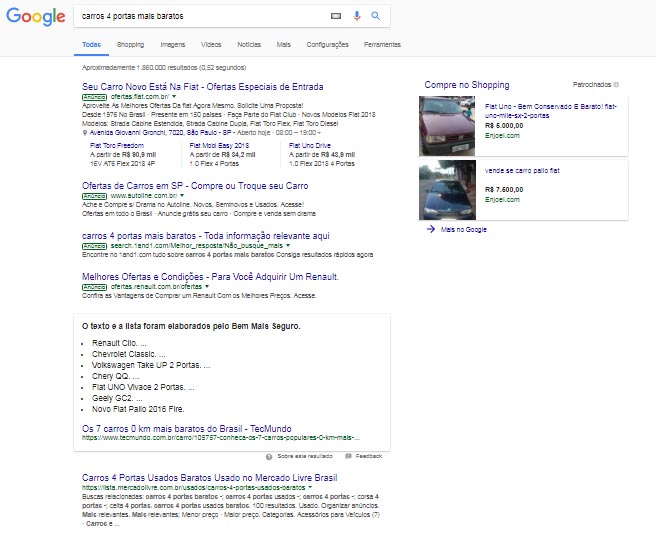
Task: Expand the lista.mercadolivre.com.br dropdown arrow
Action: pos(310,487)
